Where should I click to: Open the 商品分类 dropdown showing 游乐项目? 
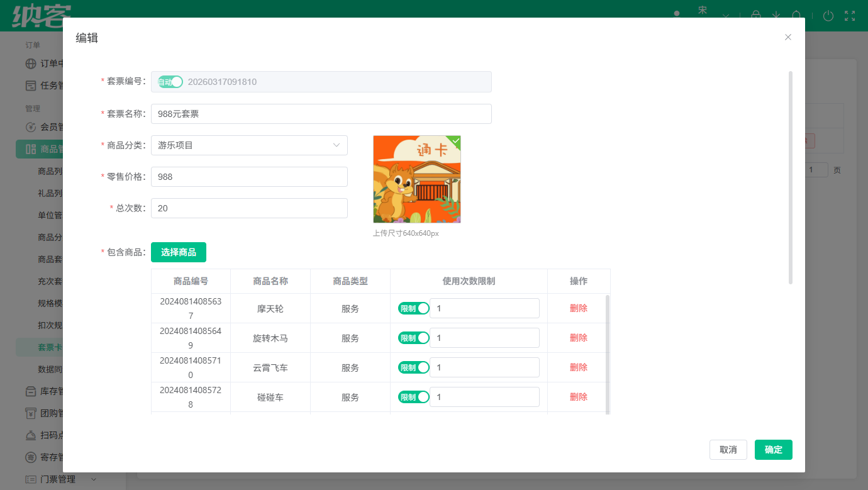coord(249,145)
